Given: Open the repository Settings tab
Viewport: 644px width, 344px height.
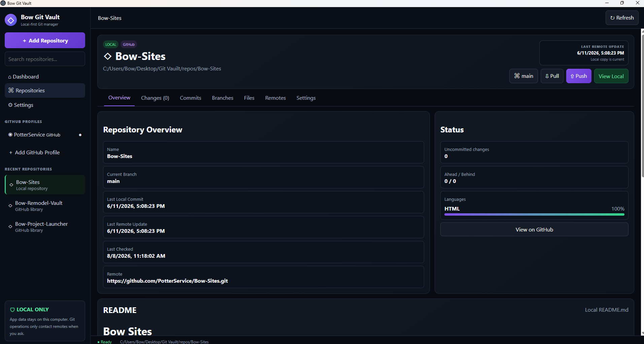Looking at the screenshot, I should pyautogui.click(x=306, y=98).
